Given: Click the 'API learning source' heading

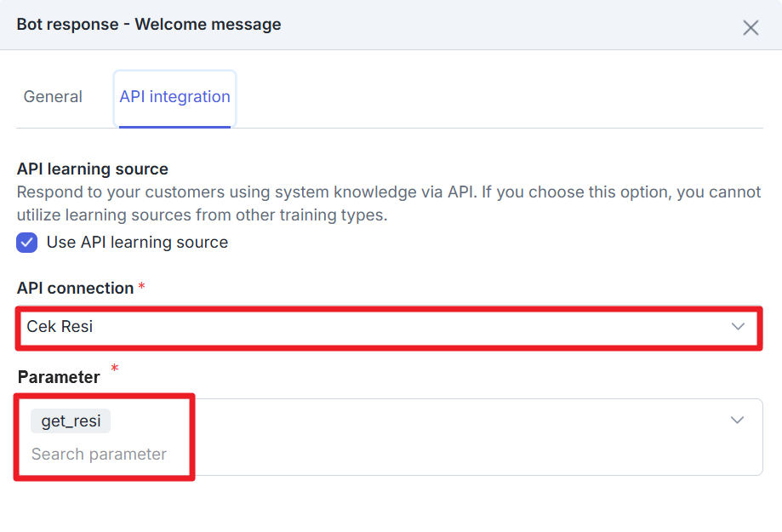Looking at the screenshot, I should click(93, 169).
